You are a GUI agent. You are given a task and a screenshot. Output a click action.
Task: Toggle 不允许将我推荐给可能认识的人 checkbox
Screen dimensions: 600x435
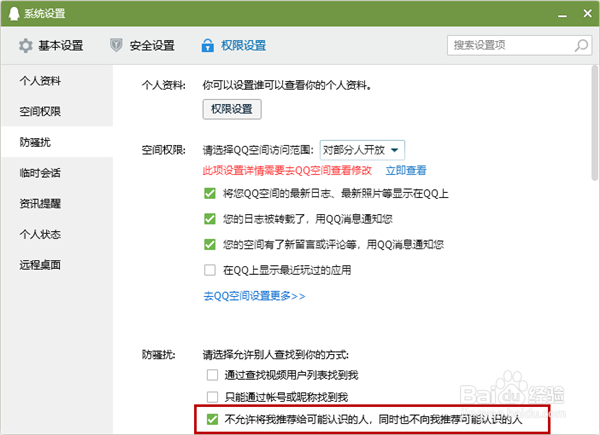[x=212, y=419]
